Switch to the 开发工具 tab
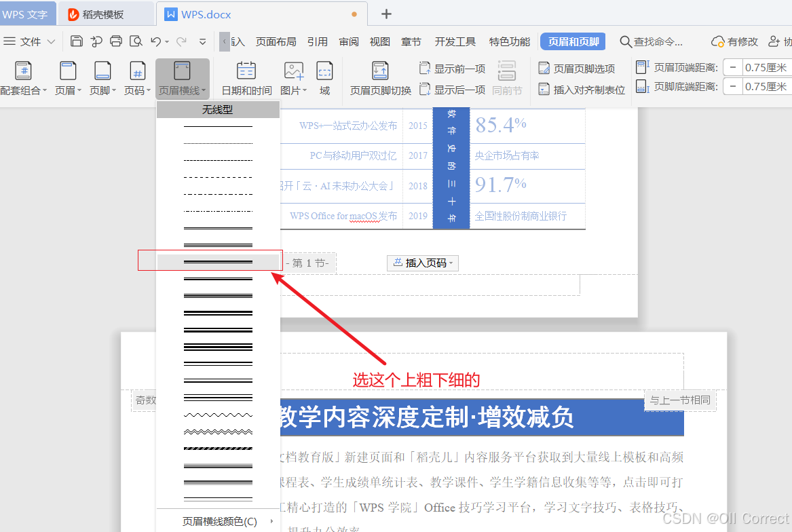Viewport: 792px width, 532px height. [x=455, y=41]
